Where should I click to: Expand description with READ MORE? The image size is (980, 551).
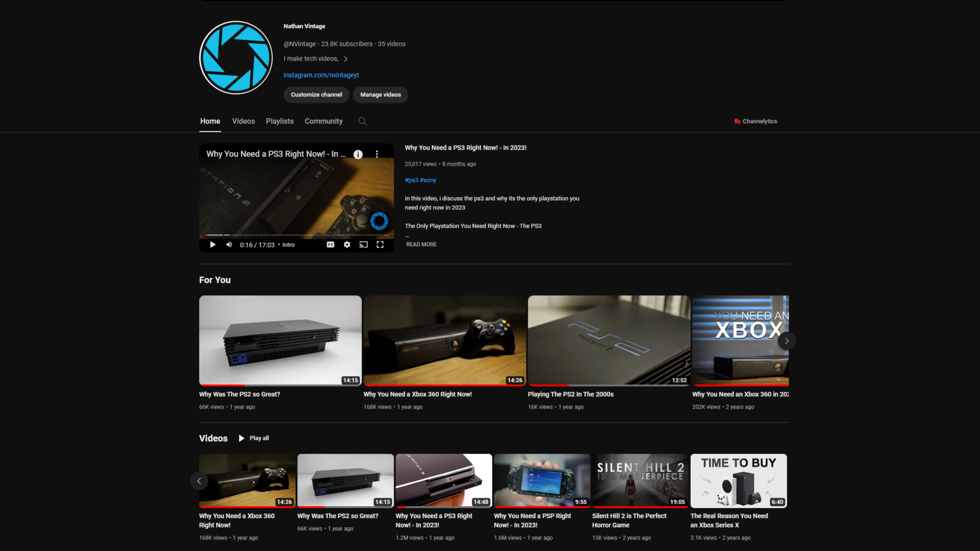tap(421, 244)
